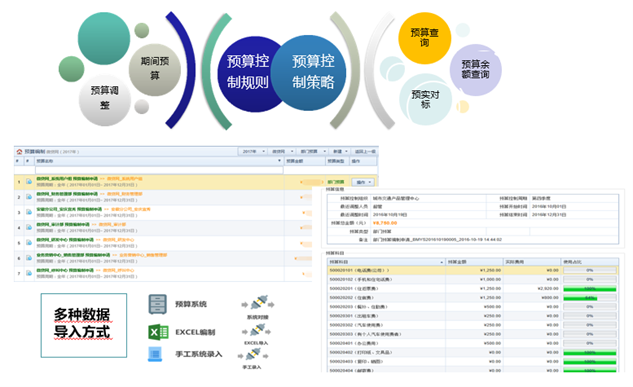Click the full green bar in row 500020402
The width and height of the screenshot is (633, 387).
589,353
